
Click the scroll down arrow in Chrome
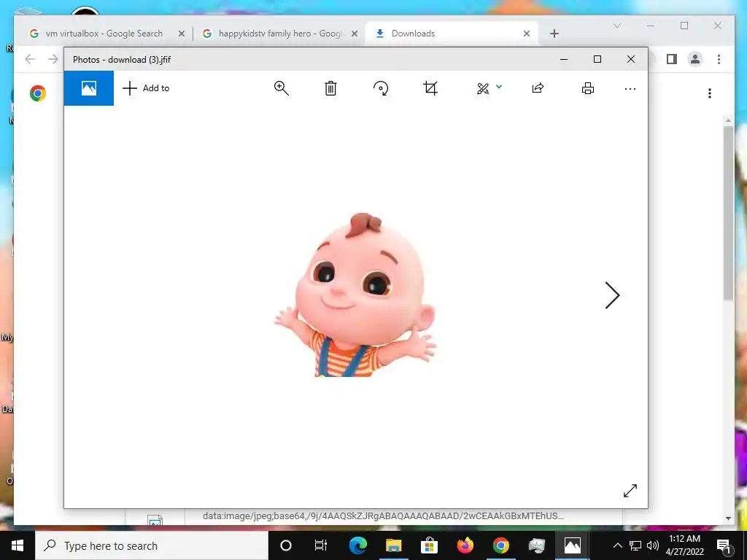(x=728, y=518)
